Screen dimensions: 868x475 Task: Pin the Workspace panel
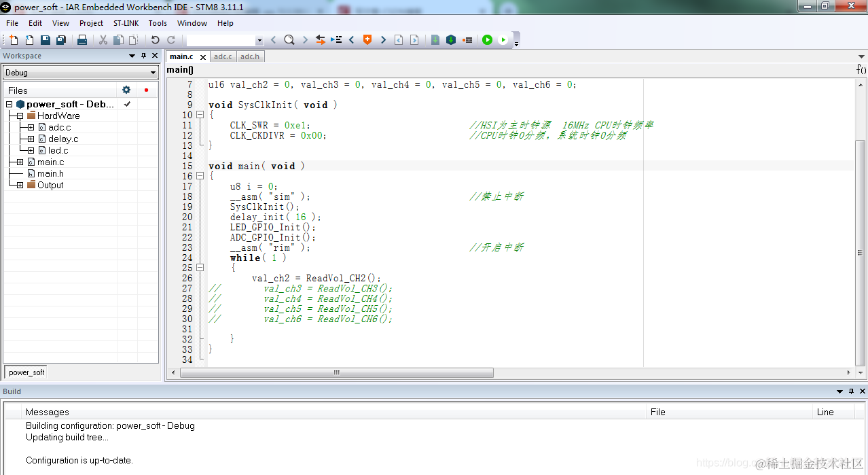pyautogui.click(x=143, y=56)
